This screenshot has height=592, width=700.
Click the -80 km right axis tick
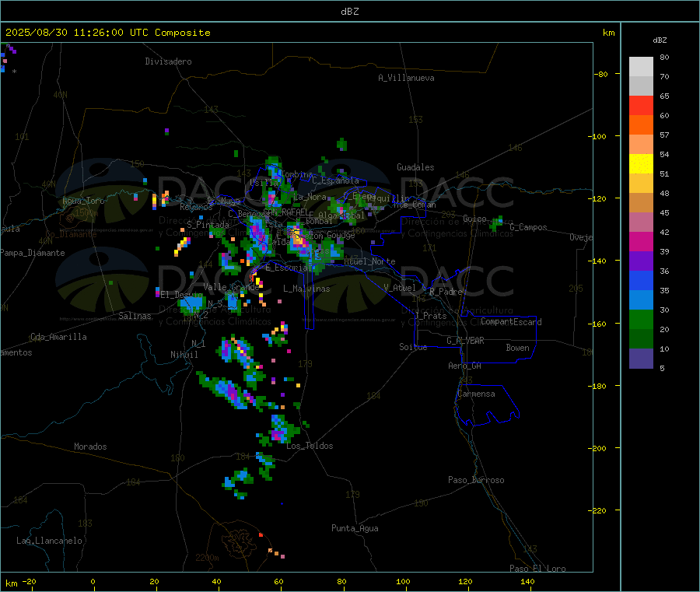(x=601, y=74)
